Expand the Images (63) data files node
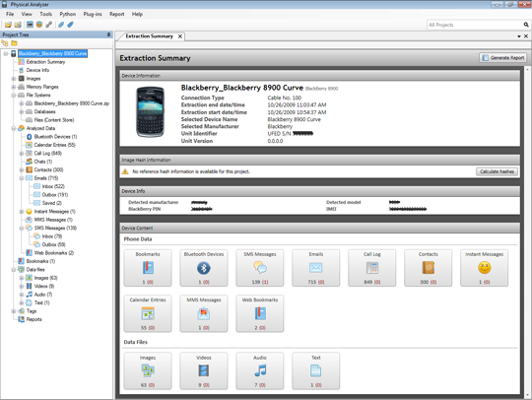Viewport: 532px width, 400px height. pyautogui.click(x=22, y=278)
